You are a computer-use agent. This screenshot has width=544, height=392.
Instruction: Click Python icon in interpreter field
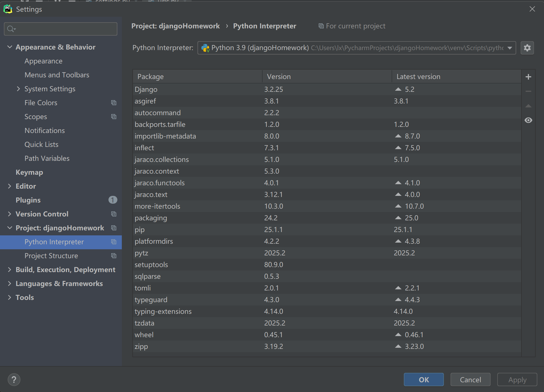pyautogui.click(x=205, y=48)
